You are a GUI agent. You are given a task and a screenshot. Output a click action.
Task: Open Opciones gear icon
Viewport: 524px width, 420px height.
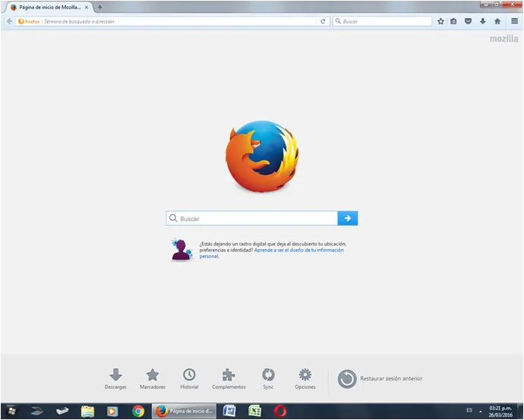point(305,378)
